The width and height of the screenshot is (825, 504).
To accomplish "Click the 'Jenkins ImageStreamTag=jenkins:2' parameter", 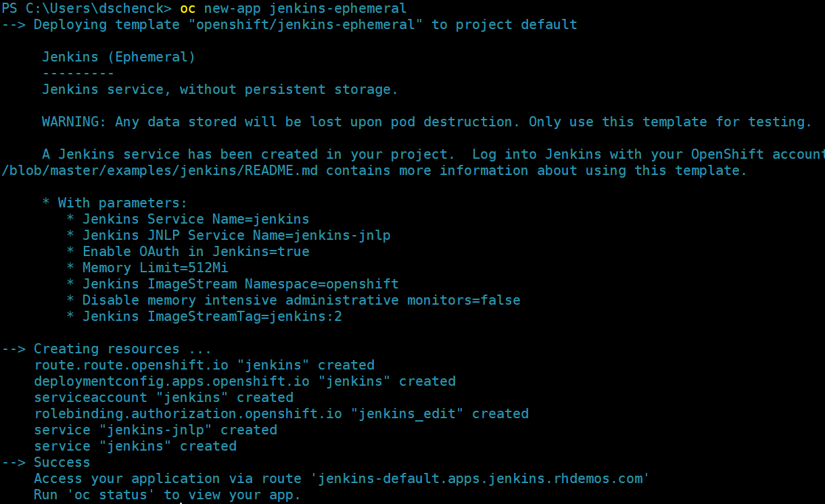I will 212,316.
